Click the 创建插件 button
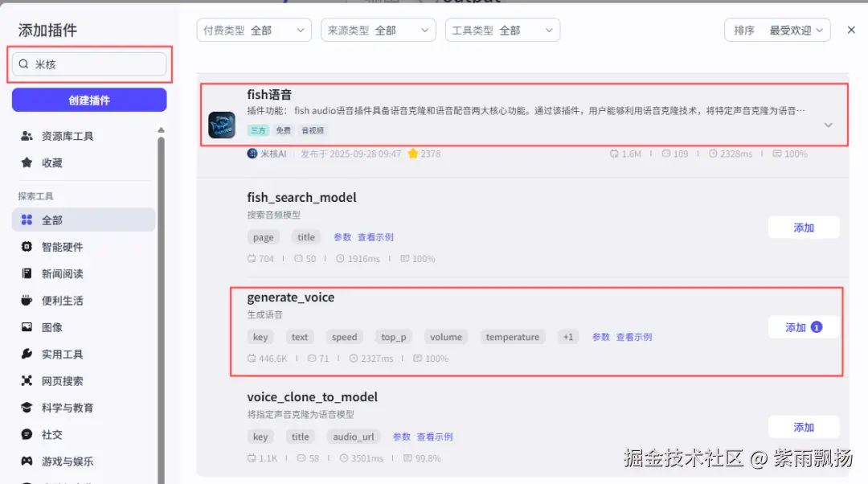Screen dimensions: 868x484 click(89, 100)
